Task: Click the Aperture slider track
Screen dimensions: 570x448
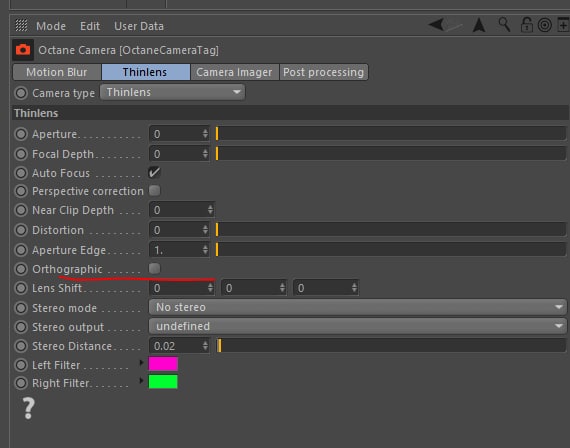Action: point(391,133)
